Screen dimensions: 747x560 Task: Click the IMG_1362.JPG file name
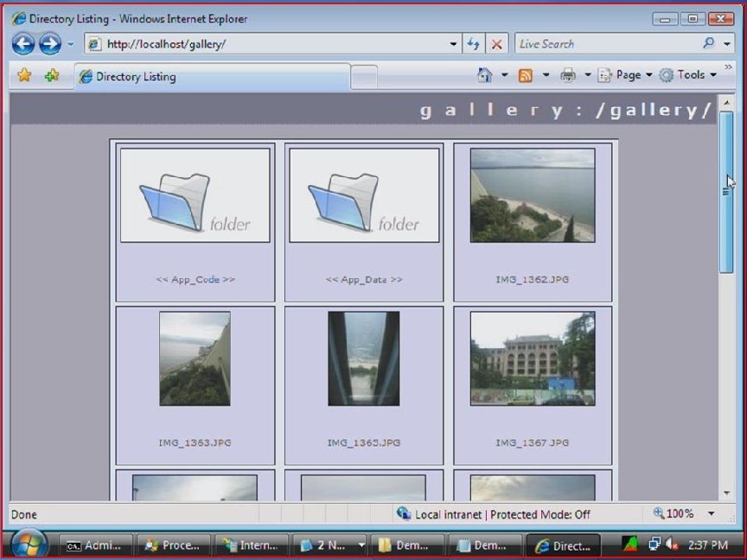point(533,279)
